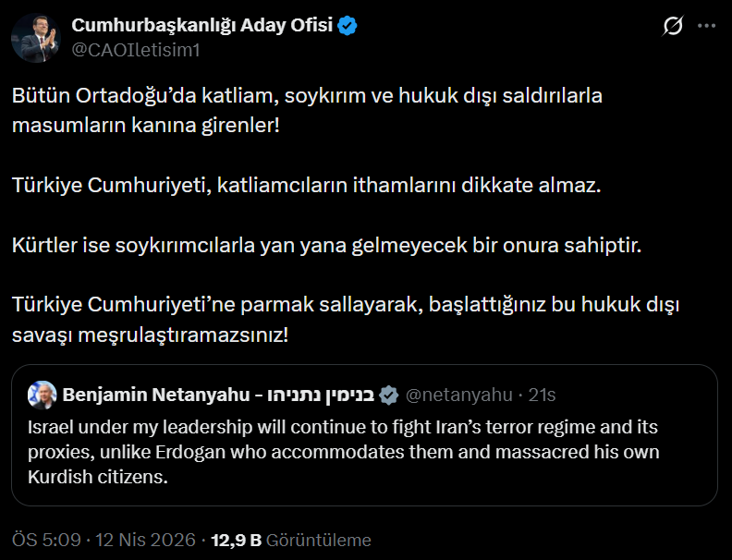Click Netanyahu's small avatar in quoted tweet
Viewport: 732px width, 560px height.
coord(42,395)
